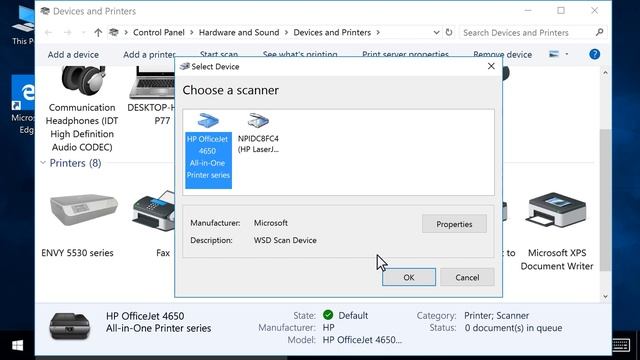
Task: Click chevron after Devices and Printers breadcrumb
Action: click(378, 33)
